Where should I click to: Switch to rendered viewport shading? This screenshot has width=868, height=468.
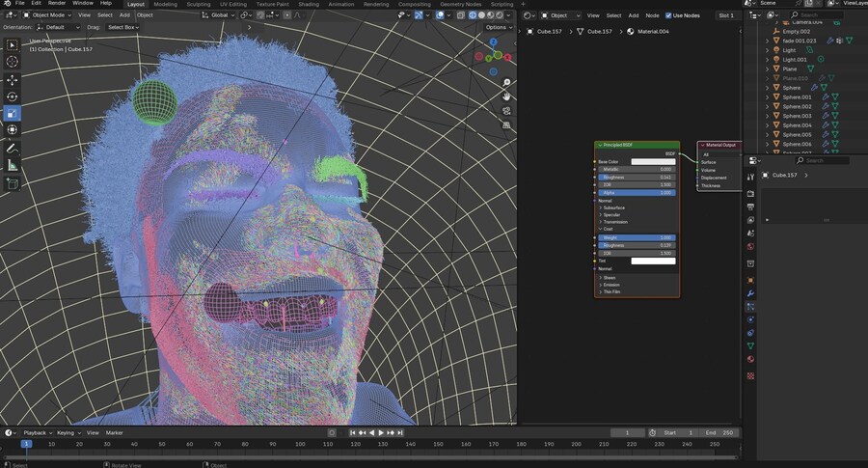[x=500, y=15]
